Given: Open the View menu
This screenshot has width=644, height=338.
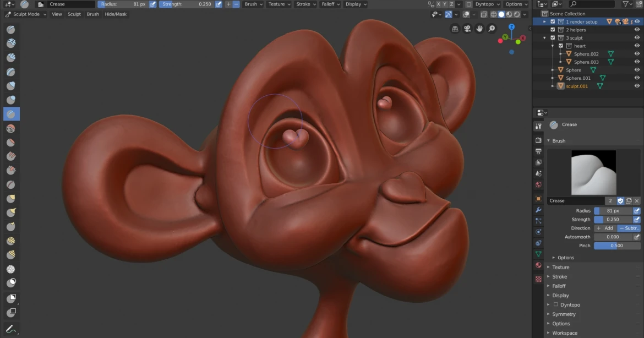Looking at the screenshot, I should click(x=57, y=14).
